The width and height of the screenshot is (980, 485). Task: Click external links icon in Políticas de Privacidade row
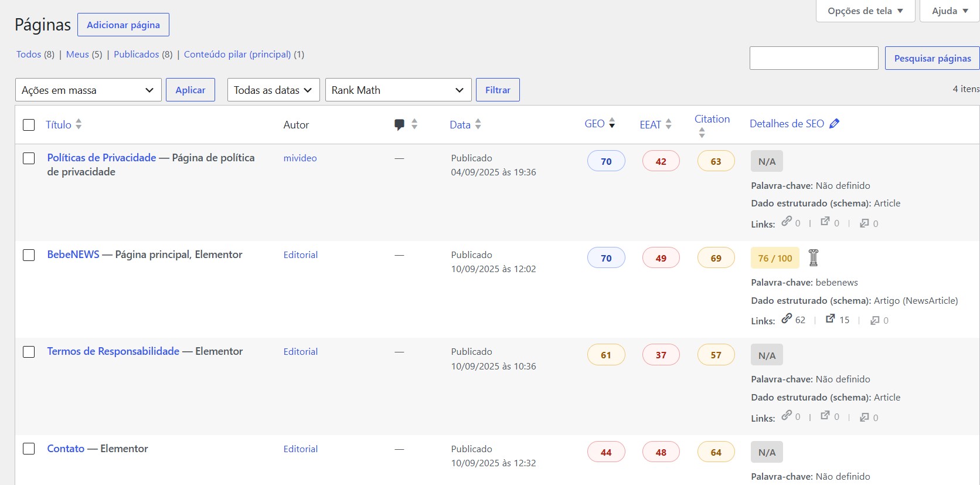tap(825, 221)
